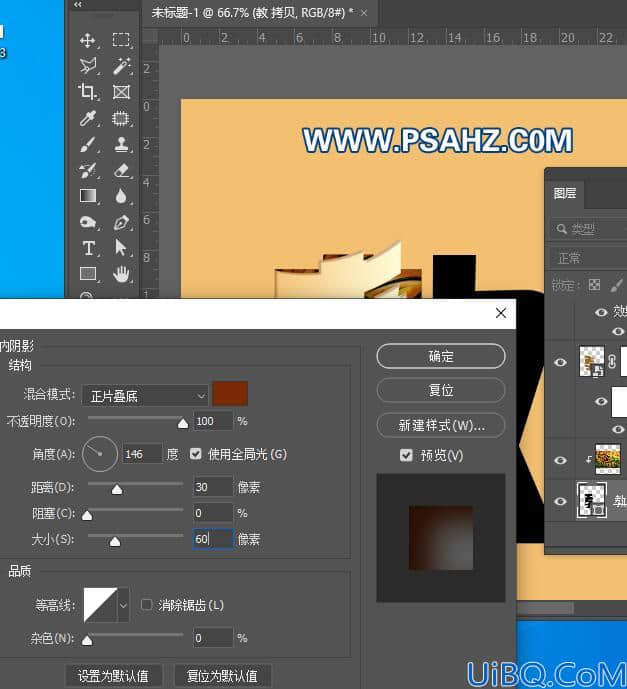Viewport: 627px width, 689px height.
Task: Click lock transparent pixels icon in Layers
Action: click(x=594, y=285)
